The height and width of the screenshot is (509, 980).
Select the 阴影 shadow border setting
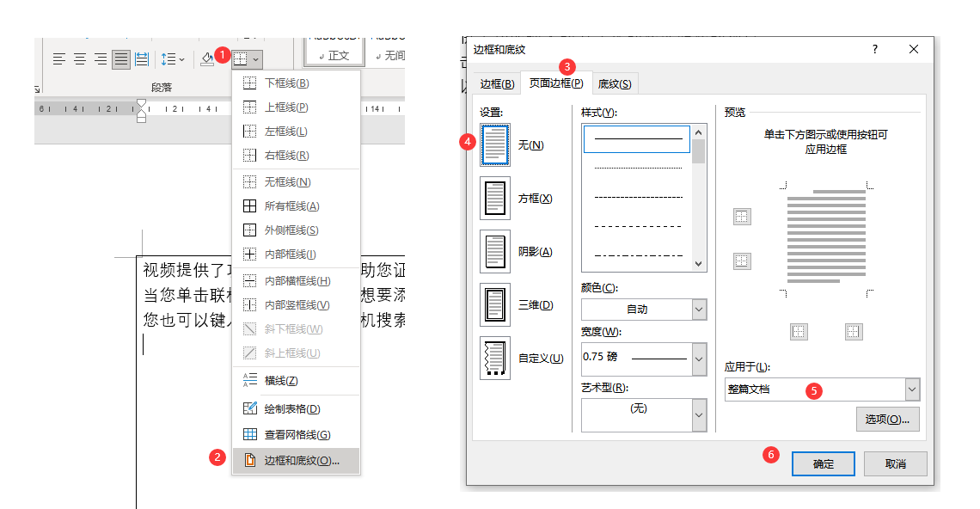(x=495, y=251)
